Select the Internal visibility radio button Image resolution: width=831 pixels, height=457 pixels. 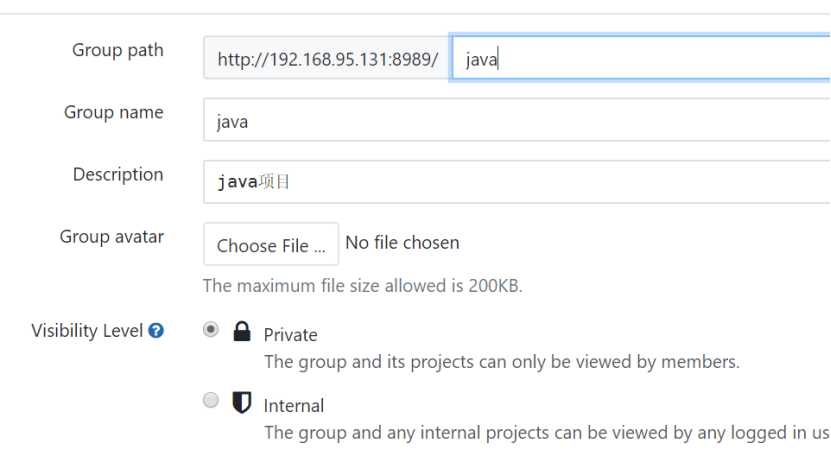(x=210, y=400)
